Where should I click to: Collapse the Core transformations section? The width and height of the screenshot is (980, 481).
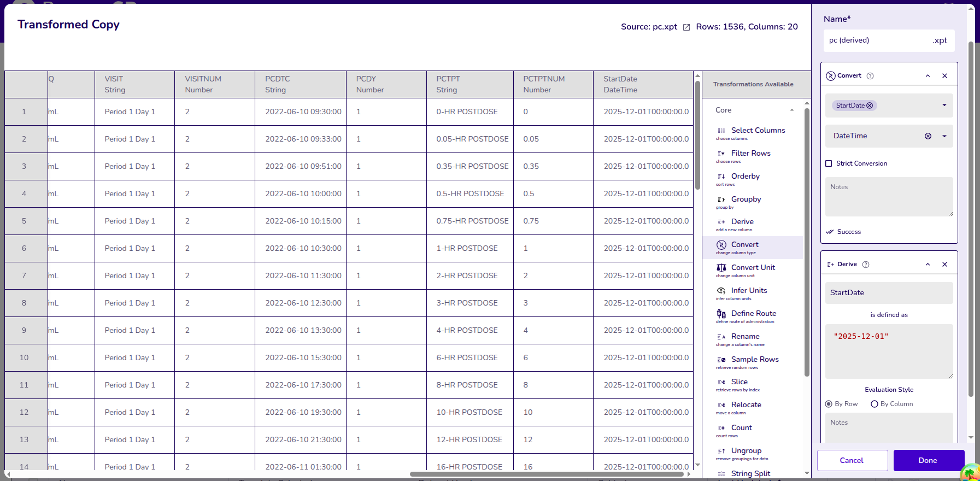click(791, 110)
